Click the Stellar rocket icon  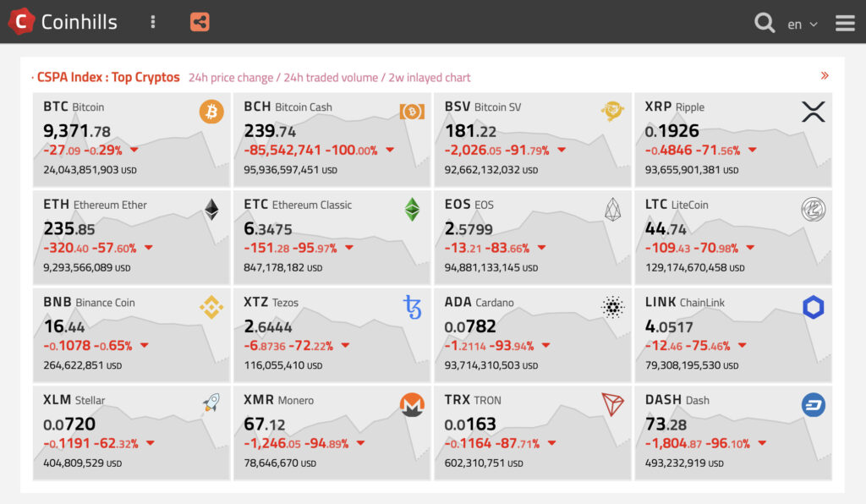[x=211, y=403]
